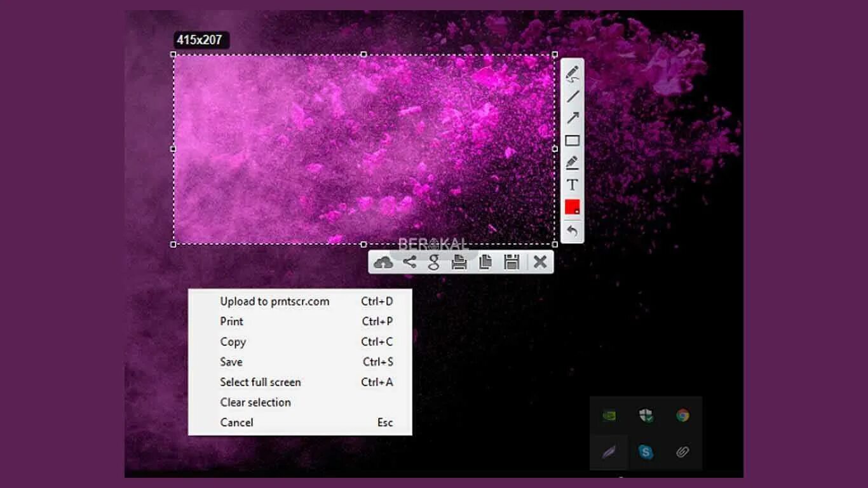Open the red color swatch picker
The image size is (868, 488).
(x=571, y=207)
